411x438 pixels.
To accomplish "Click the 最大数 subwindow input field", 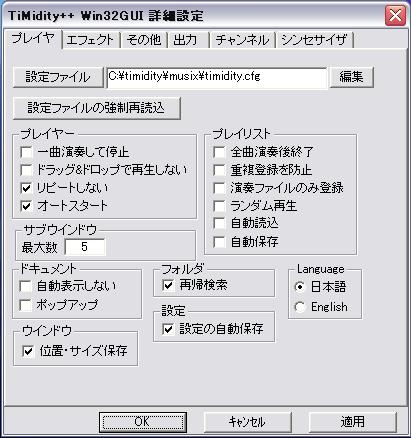I will [85, 247].
